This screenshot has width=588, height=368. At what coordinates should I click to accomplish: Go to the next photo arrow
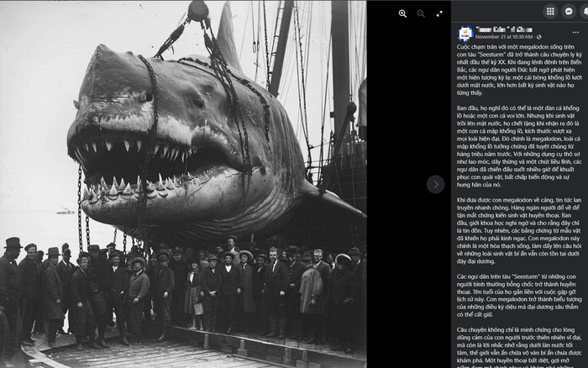pos(435,184)
